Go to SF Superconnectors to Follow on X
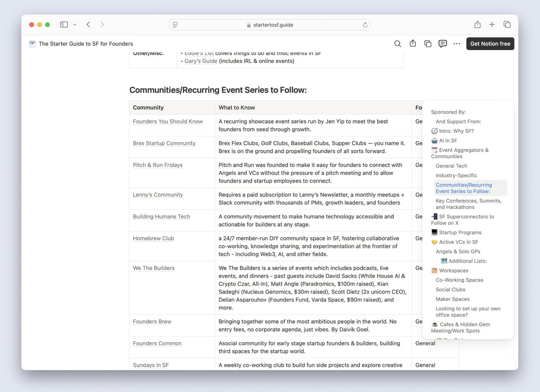The height and width of the screenshot is (392, 540). (463, 220)
